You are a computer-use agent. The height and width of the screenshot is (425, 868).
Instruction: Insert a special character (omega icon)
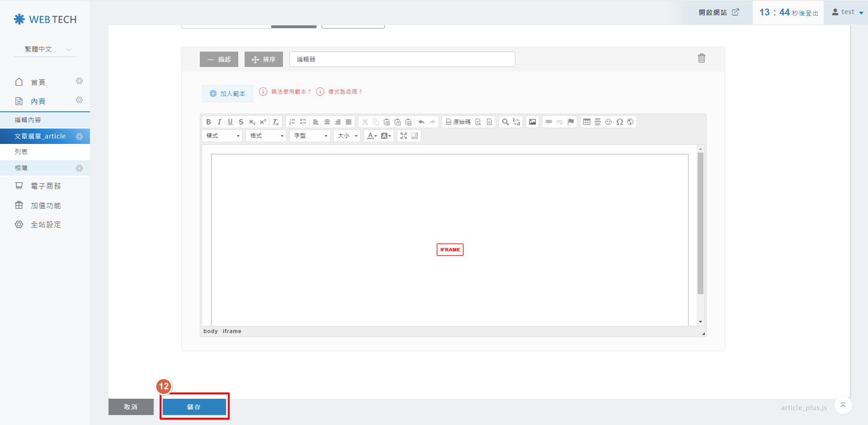click(x=619, y=122)
